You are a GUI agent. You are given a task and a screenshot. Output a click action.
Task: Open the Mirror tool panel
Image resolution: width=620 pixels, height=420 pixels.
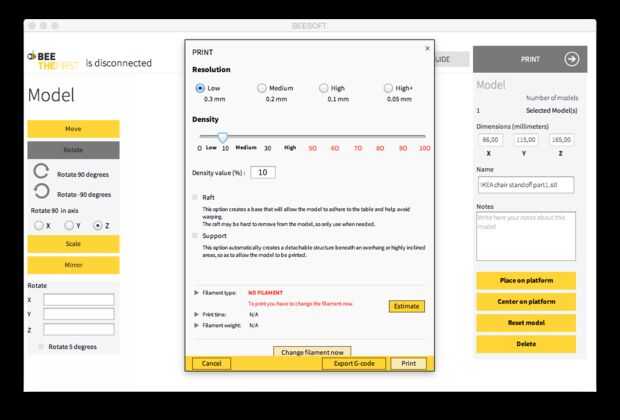[73, 265]
